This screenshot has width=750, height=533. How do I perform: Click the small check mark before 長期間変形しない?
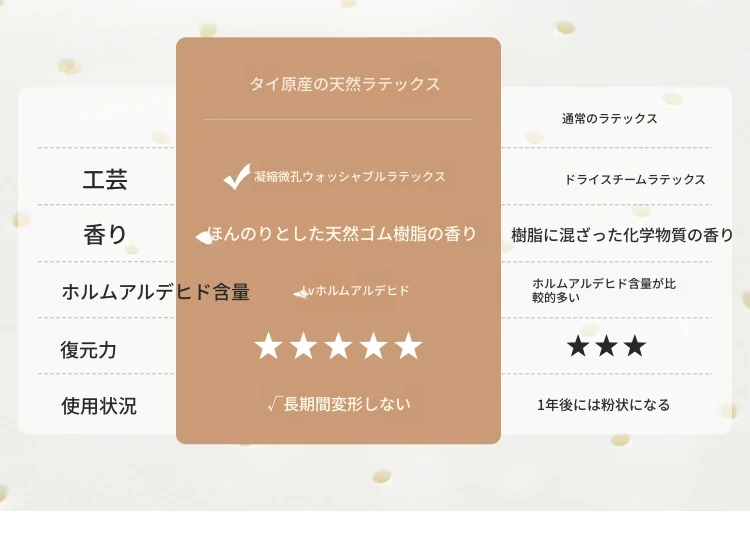[274, 404]
